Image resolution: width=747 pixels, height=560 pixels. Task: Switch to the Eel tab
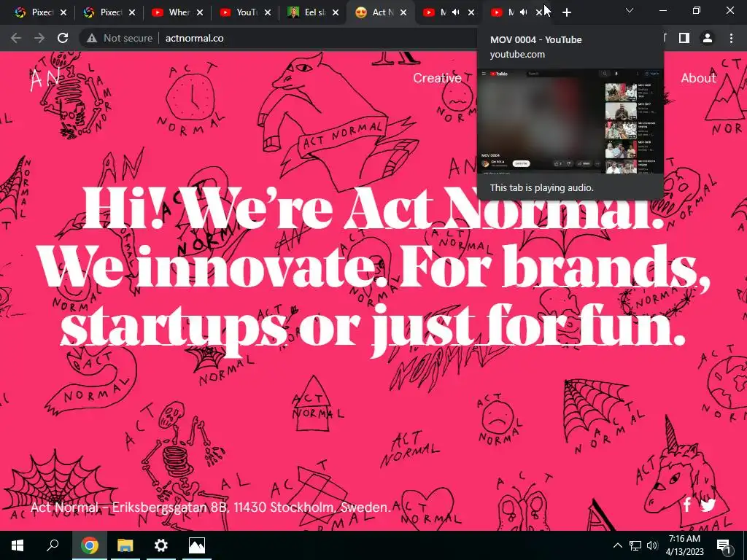tap(314, 12)
